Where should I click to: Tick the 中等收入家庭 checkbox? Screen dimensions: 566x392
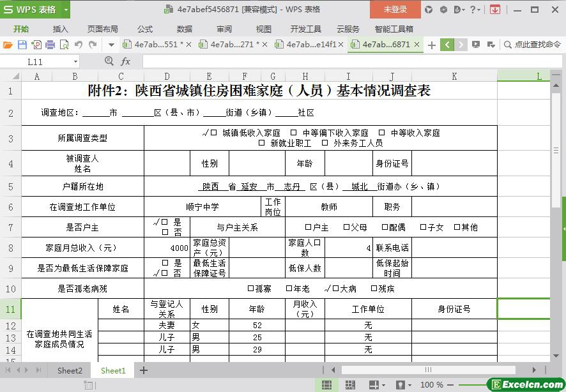click(x=382, y=133)
